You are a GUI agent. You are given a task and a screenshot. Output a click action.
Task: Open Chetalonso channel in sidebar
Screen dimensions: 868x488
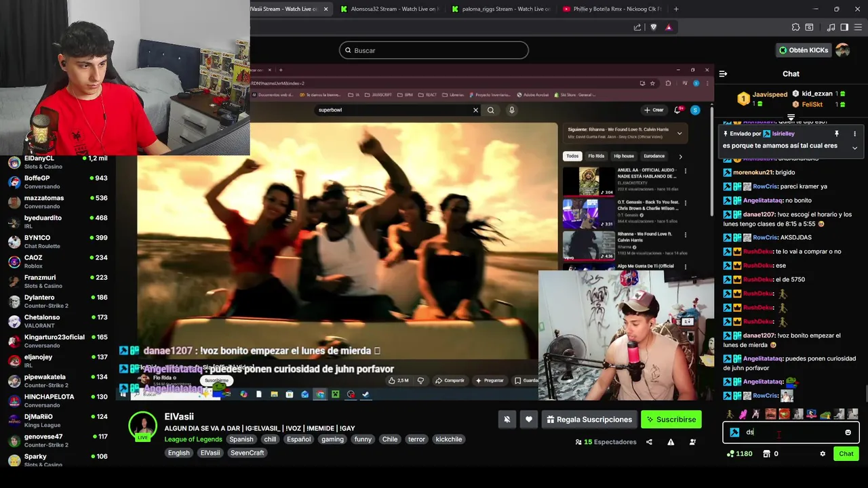[58, 321]
